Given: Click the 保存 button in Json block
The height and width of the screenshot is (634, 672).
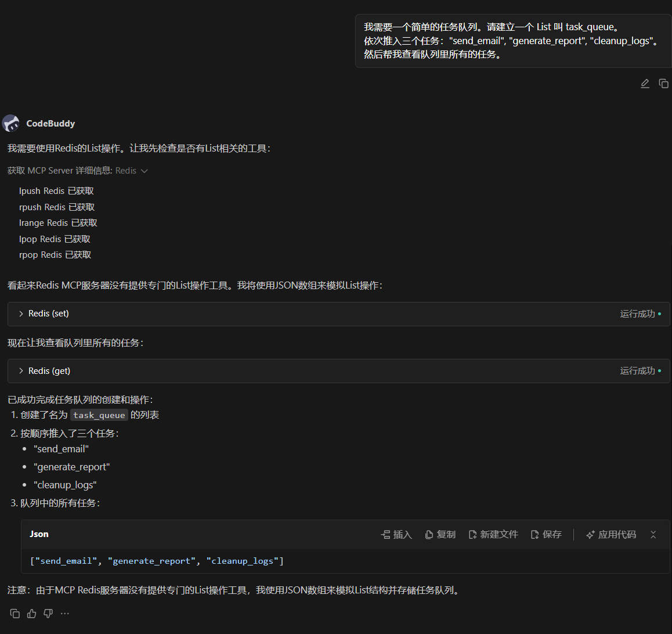Looking at the screenshot, I should pyautogui.click(x=546, y=535).
